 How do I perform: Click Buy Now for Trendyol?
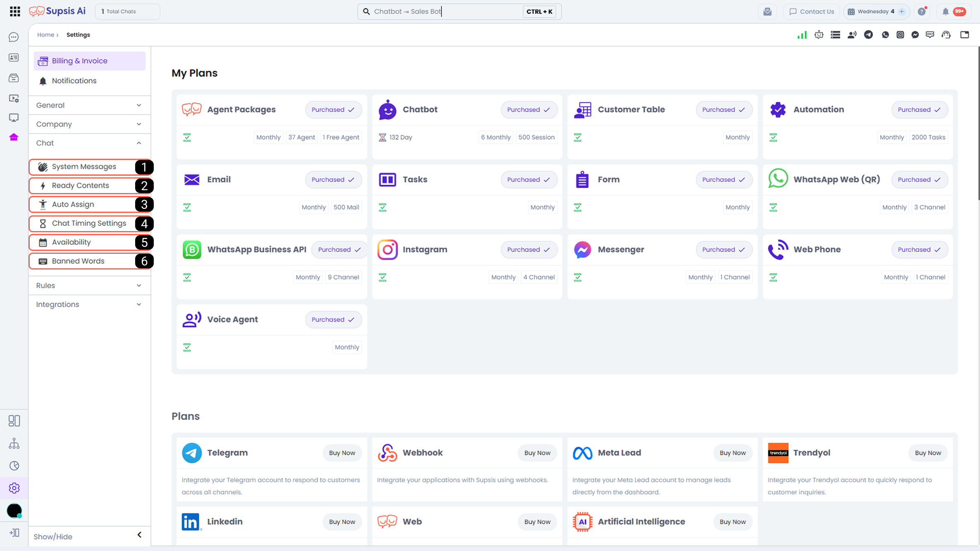pos(928,453)
